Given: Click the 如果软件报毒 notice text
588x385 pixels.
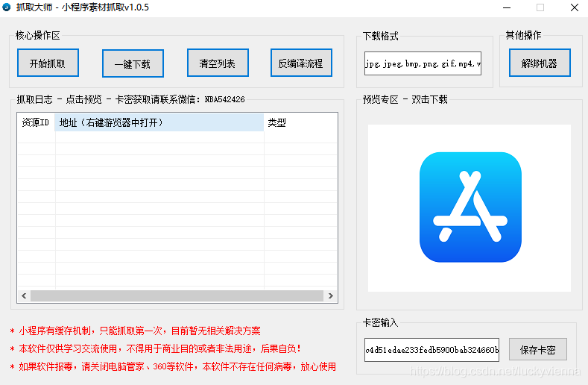Looking at the screenshot, I should (x=173, y=366).
